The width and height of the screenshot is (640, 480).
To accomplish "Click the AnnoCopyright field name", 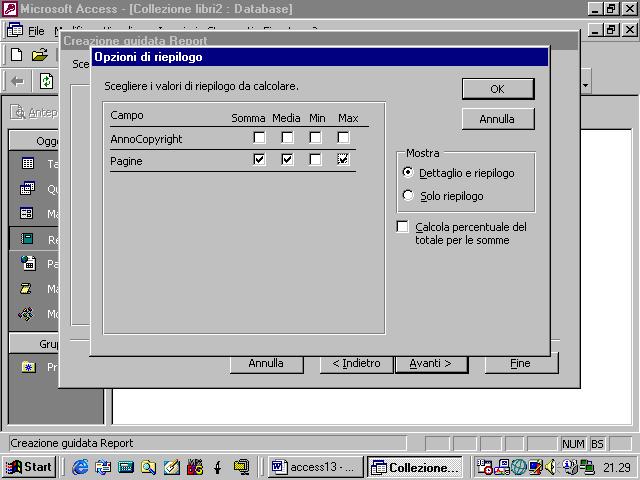I will pyautogui.click(x=146, y=139).
